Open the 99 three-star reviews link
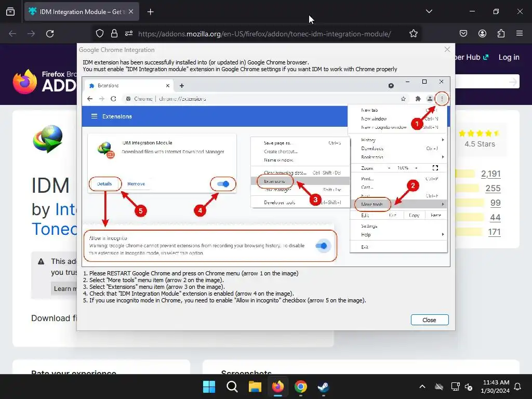Image resolution: width=532 pixels, height=399 pixels. click(495, 203)
